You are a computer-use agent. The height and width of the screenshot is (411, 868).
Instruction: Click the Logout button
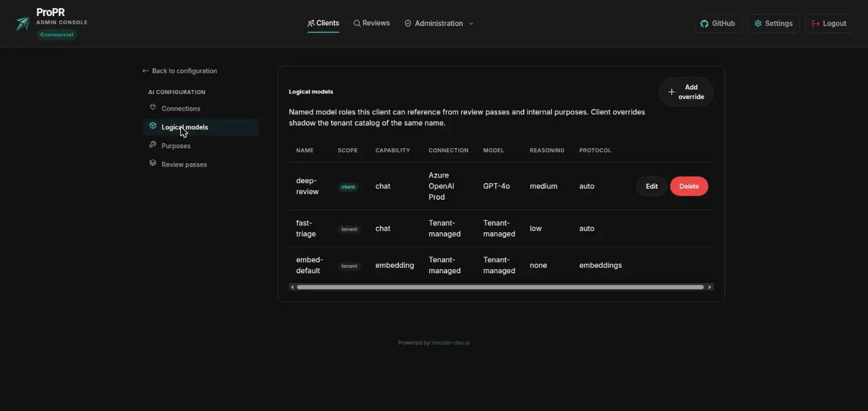[829, 24]
